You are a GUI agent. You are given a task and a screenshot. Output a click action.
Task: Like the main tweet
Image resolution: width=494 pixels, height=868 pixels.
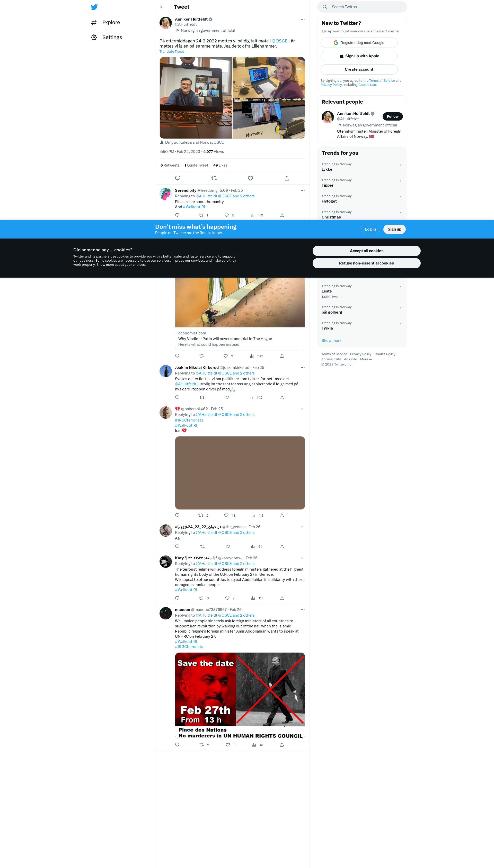pyautogui.click(x=250, y=178)
